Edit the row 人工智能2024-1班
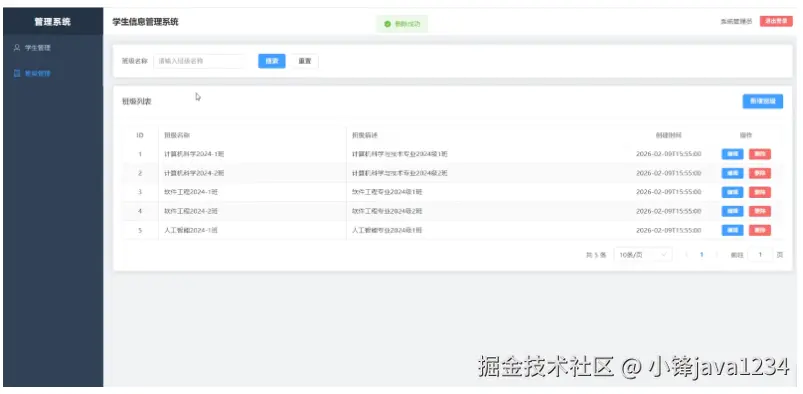This screenshot has height=394, width=803. [732, 230]
